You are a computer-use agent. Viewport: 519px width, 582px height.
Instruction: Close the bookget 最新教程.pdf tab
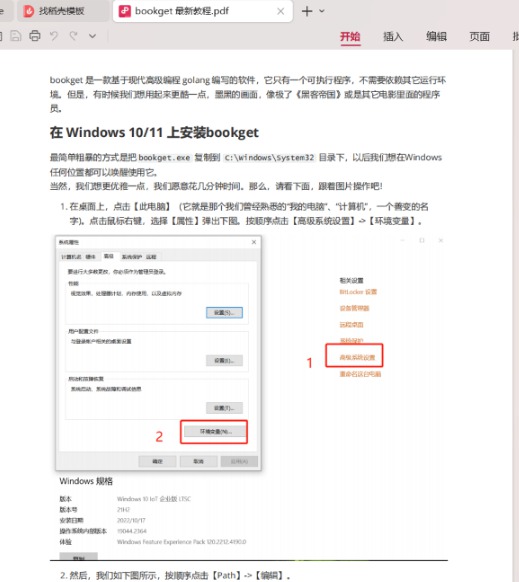[281, 12]
